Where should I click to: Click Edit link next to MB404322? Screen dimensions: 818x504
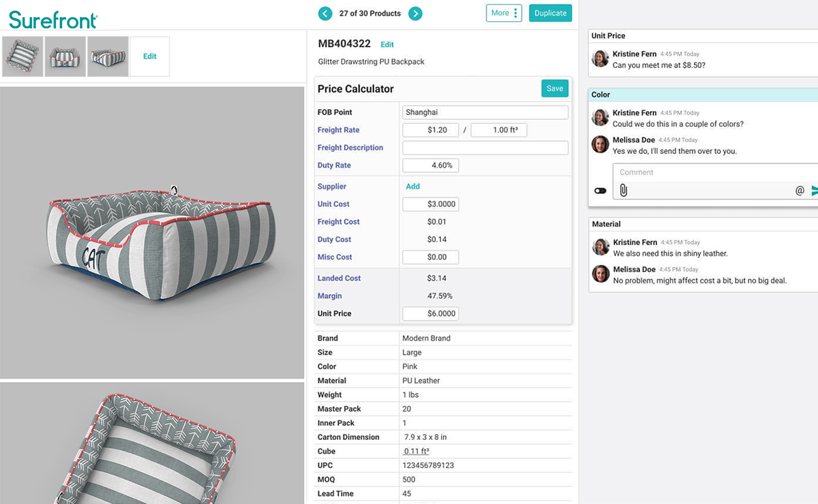point(387,45)
